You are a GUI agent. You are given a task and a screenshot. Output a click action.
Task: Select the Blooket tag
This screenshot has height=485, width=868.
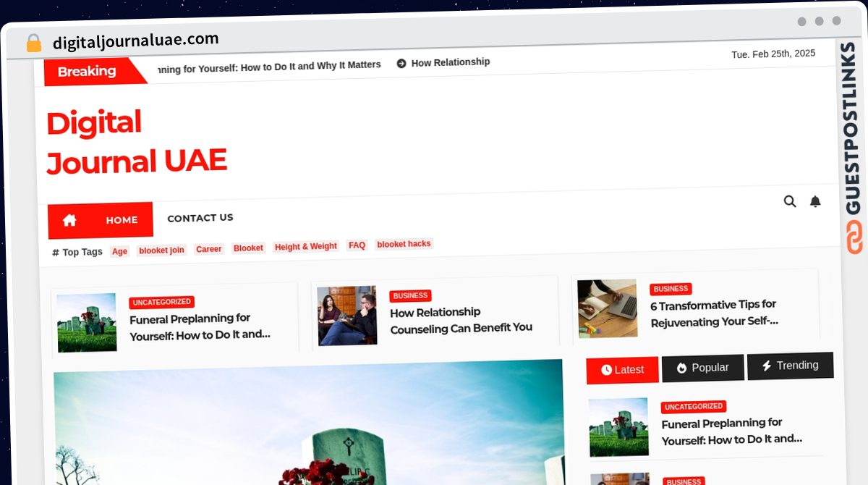[x=248, y=248]
